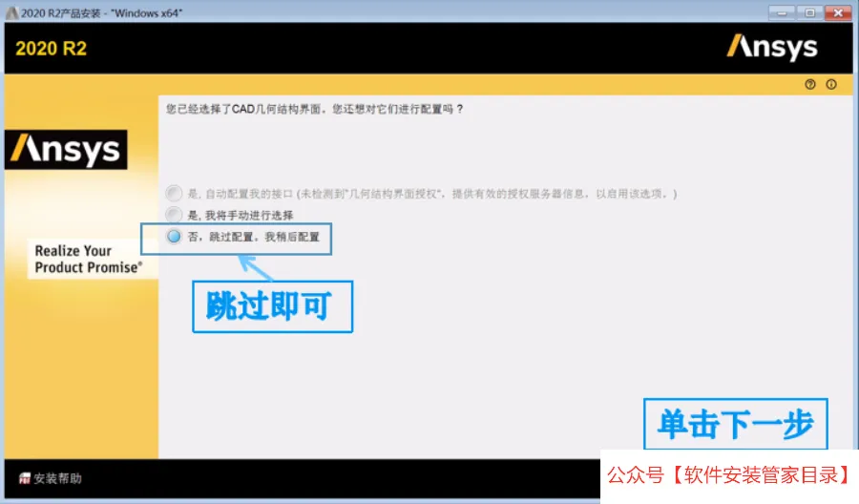
Task: Click the info circle icon
Action: point(831,84)
